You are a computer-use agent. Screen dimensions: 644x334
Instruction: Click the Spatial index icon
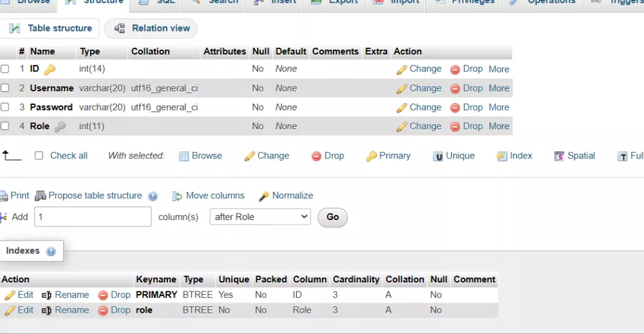pyautogui.click(x=560, y=156)
